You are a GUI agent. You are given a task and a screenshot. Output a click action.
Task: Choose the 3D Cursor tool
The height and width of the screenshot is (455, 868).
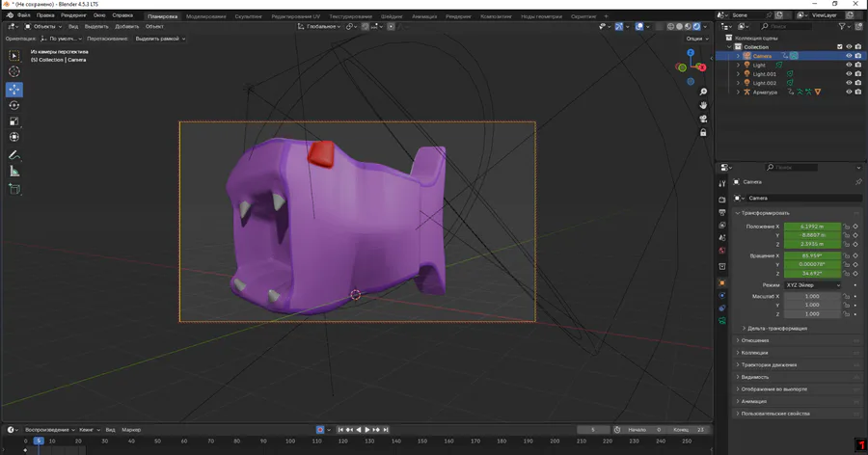click(x=14, y=71)
